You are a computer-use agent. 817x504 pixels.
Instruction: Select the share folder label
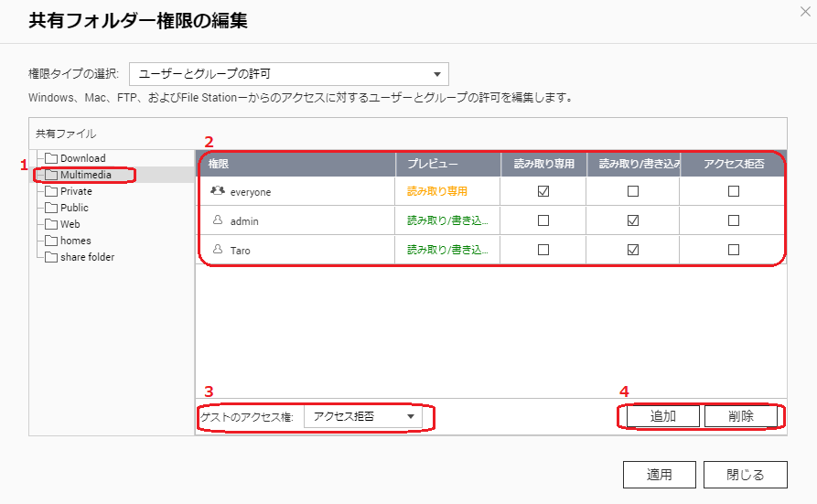(x=88, y=257)
